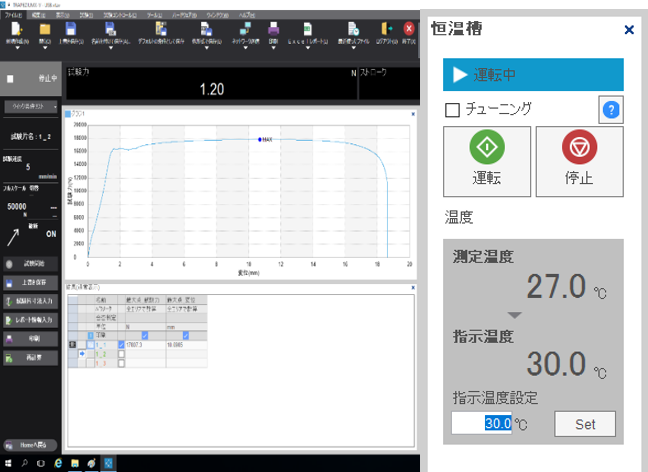The image size is (648, 472).
Task: Click the Set temperature button
Action: 585,423
